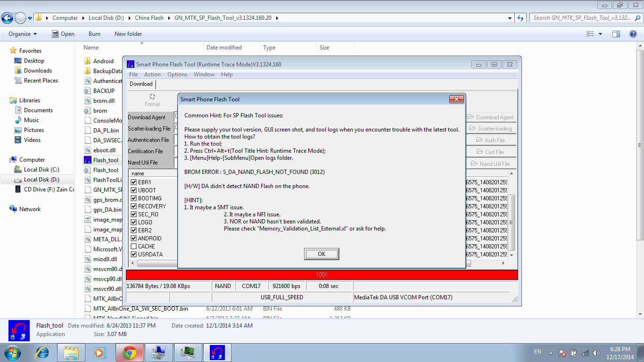Open the Pictures library
This screenshot has height=362, width=644.
(x=34, y=130)
